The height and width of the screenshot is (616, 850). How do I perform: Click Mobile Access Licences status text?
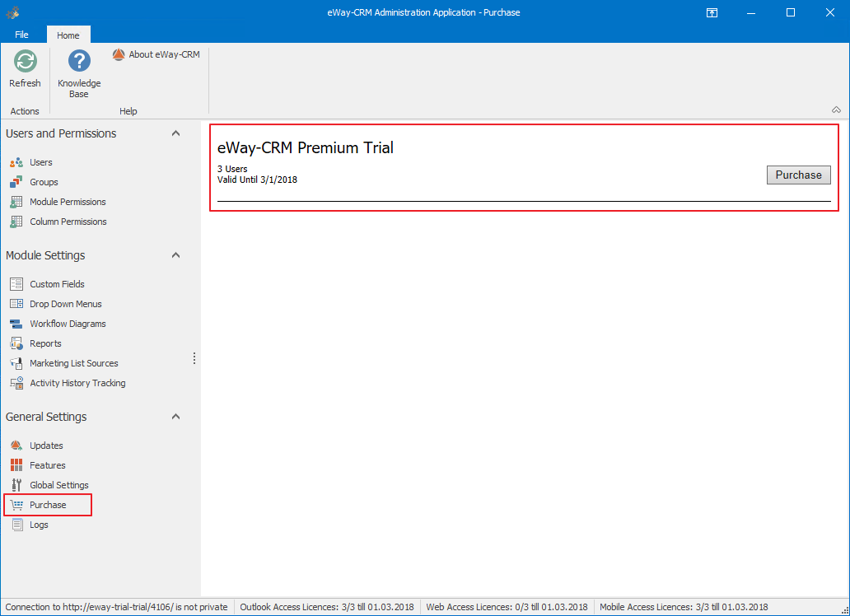(x=684, y=607)
